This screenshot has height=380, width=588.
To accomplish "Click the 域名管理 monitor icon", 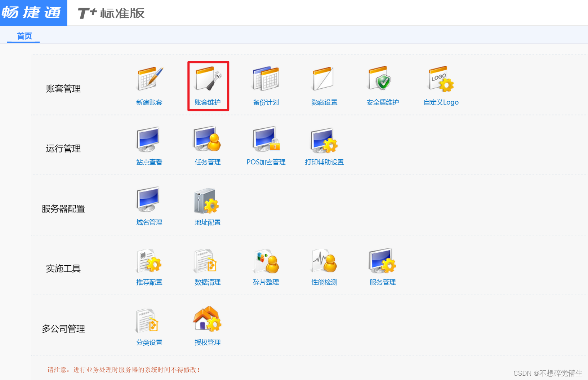I will point(148,199).
